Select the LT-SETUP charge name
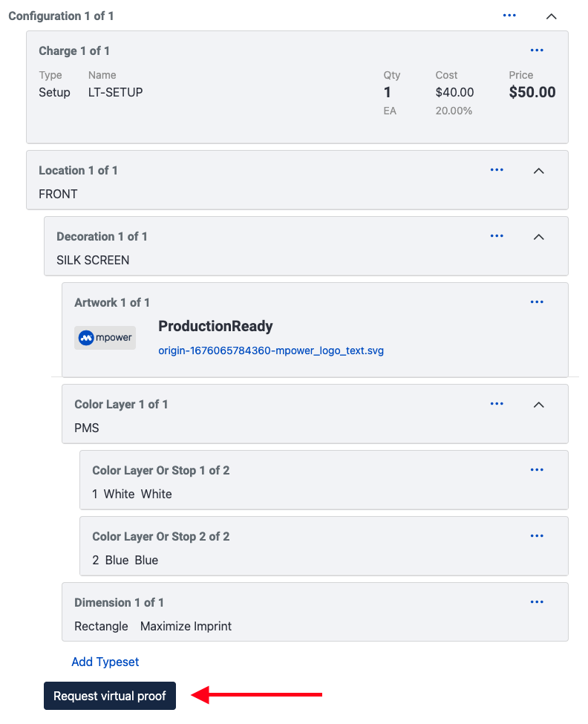 tap(115, 92)
